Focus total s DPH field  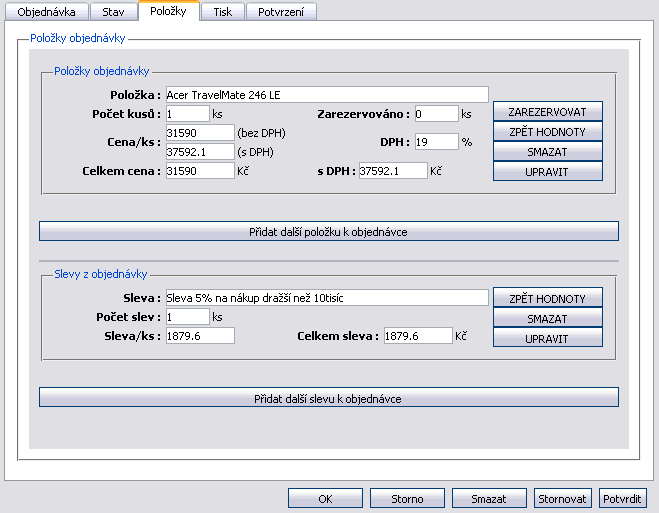(x=393, y=171)
